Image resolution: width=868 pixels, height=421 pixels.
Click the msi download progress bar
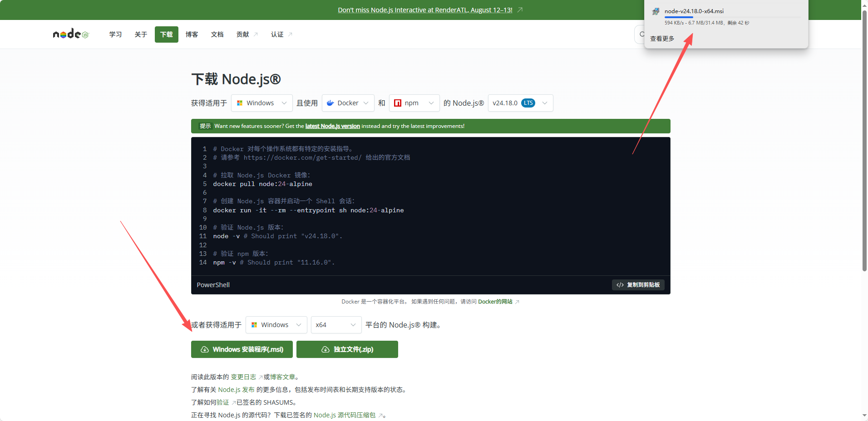(x=733, y=17)
